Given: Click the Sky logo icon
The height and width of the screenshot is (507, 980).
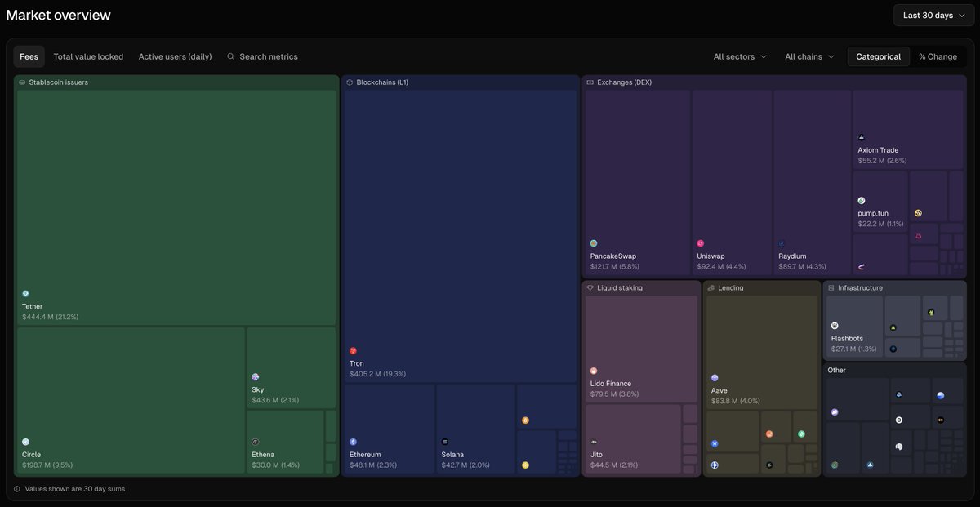Looking at the screenshot, I should point(256,377).
